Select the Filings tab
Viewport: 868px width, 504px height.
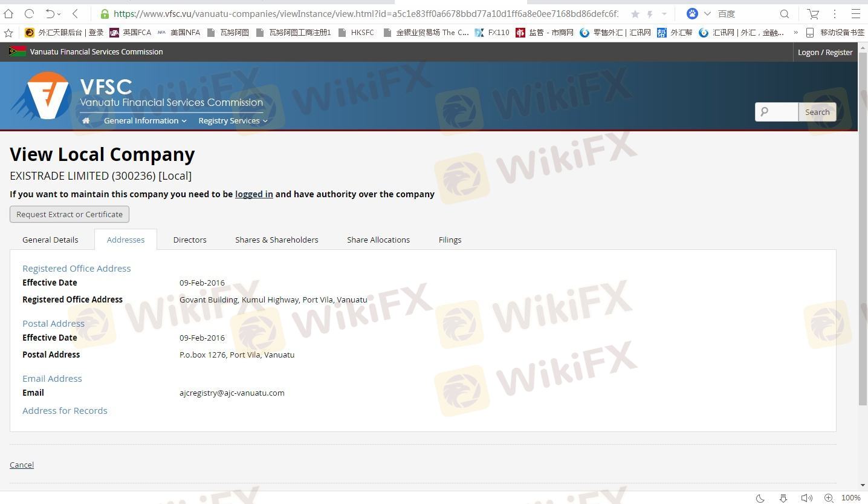450,240
